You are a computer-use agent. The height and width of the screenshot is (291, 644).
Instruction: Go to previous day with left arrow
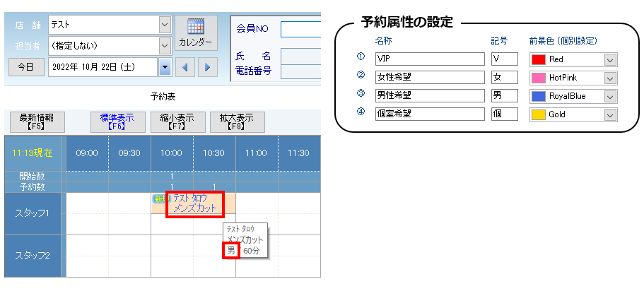pos(185,67)
